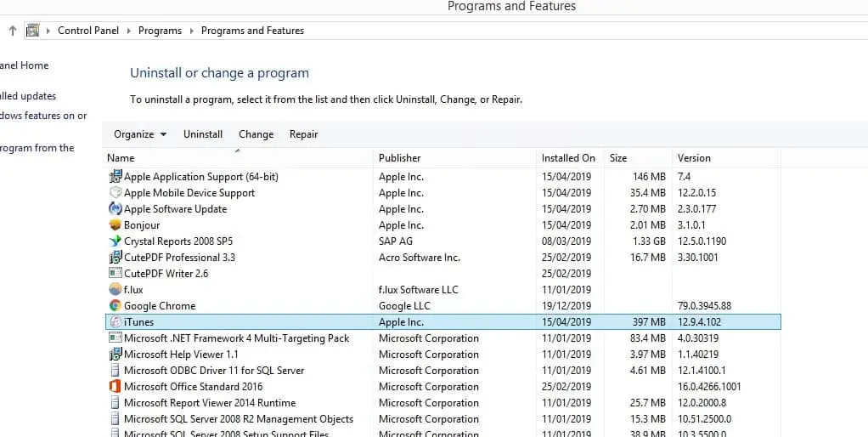
Task: Select Apple Mobile Device Support entry
Action: [x=189, y=193]
